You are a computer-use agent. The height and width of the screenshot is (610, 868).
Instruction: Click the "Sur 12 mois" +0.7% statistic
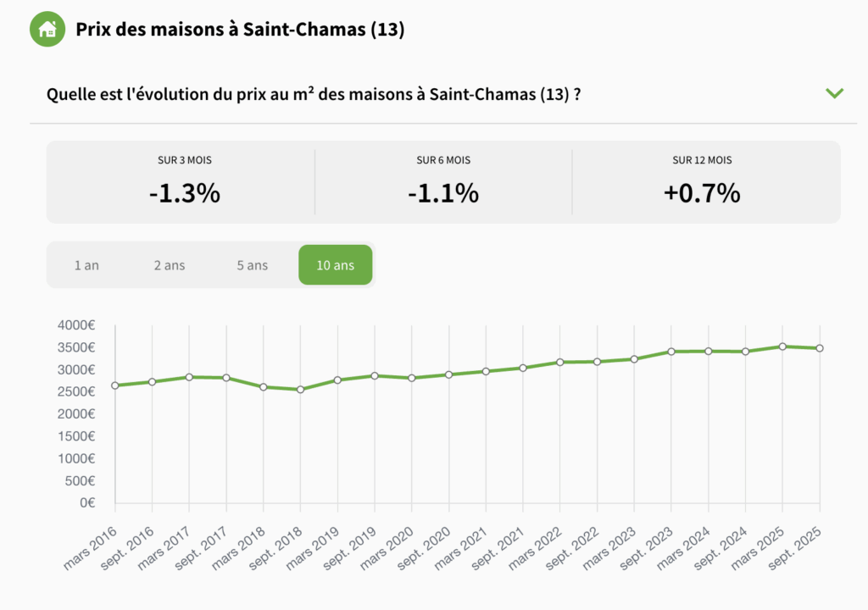click(x=702, y=193)
